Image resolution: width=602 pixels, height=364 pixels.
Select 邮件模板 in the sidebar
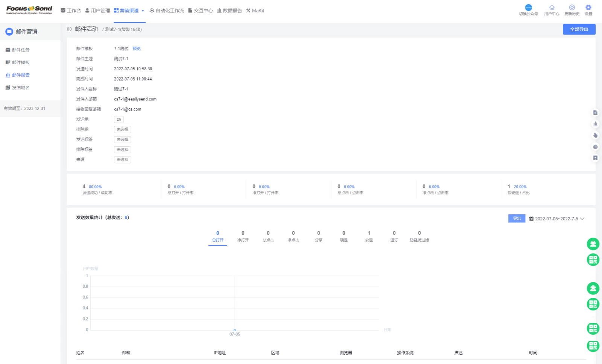pyautogui.click(x=17, y=62)
